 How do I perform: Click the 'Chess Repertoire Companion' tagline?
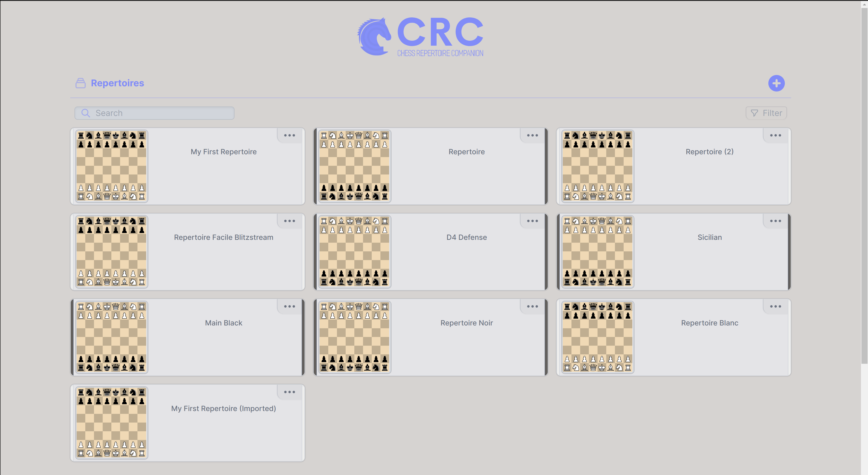pyautogui.click(x=440, y=53)
